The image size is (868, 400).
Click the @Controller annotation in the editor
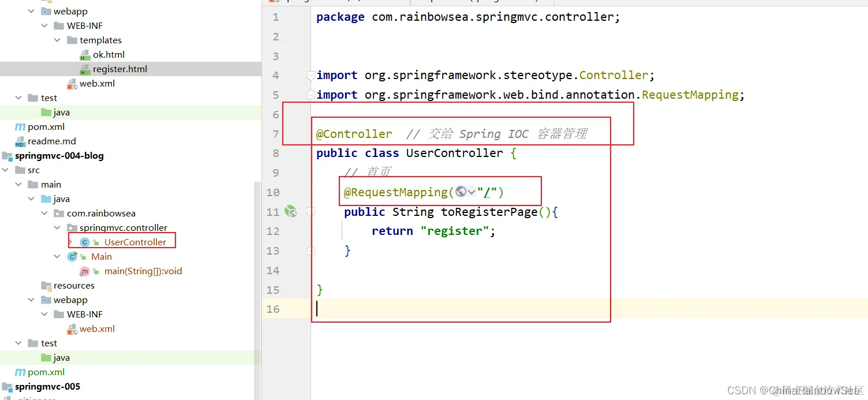(354, 134)
